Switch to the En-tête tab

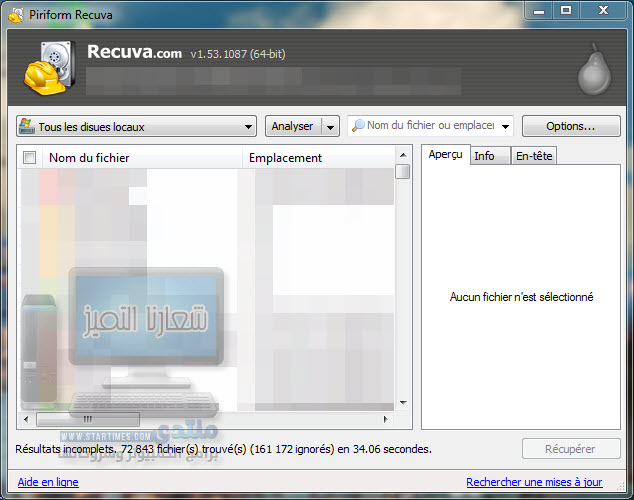[534, 156]
